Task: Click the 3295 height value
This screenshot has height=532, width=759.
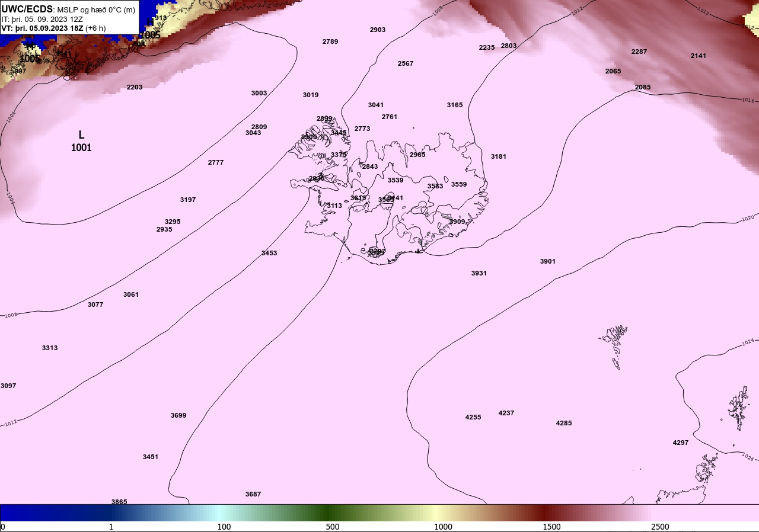Action: coord(173,222)
